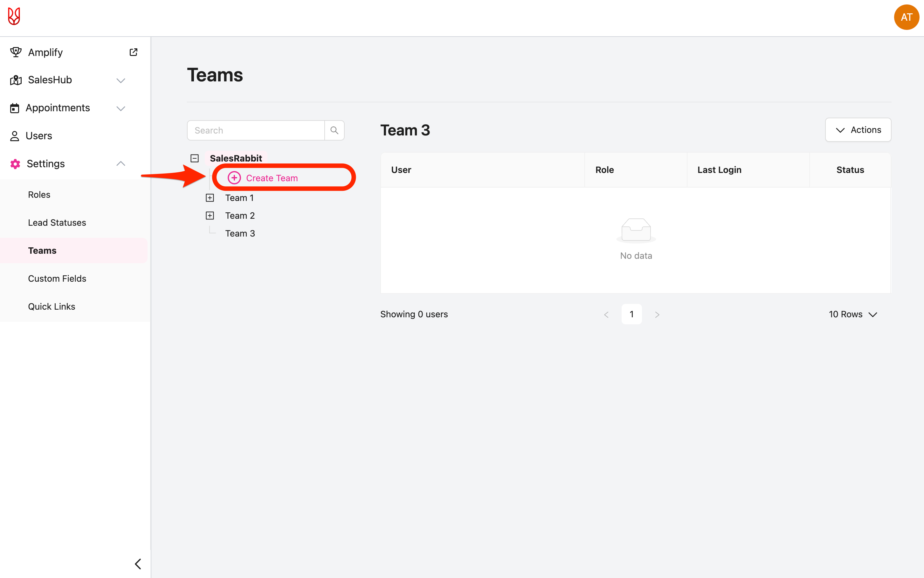Click the SalesRabbit logo icon
The height and width of the screenshot is (578, 924).
(14, 17)
